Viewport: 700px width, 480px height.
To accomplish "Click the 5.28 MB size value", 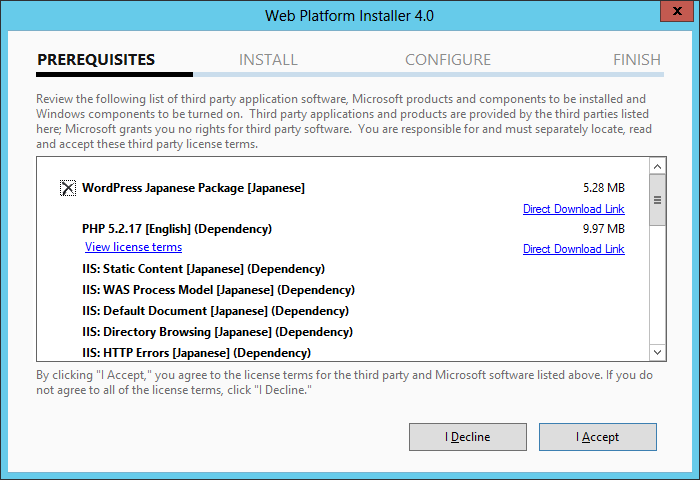I will click(x=604, y=188).
